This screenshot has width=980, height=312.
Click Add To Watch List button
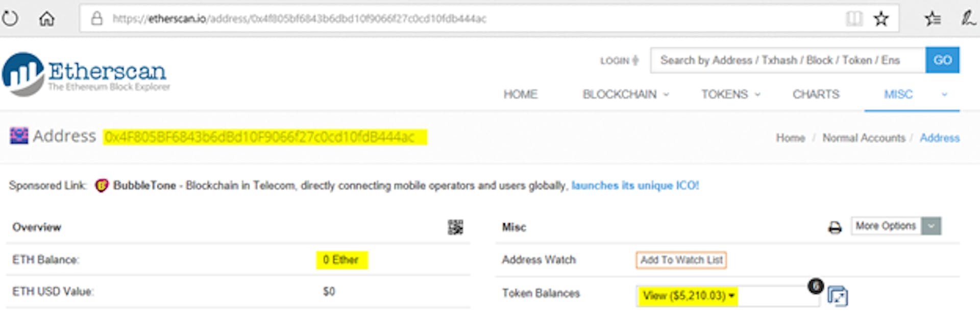[681, 260]
